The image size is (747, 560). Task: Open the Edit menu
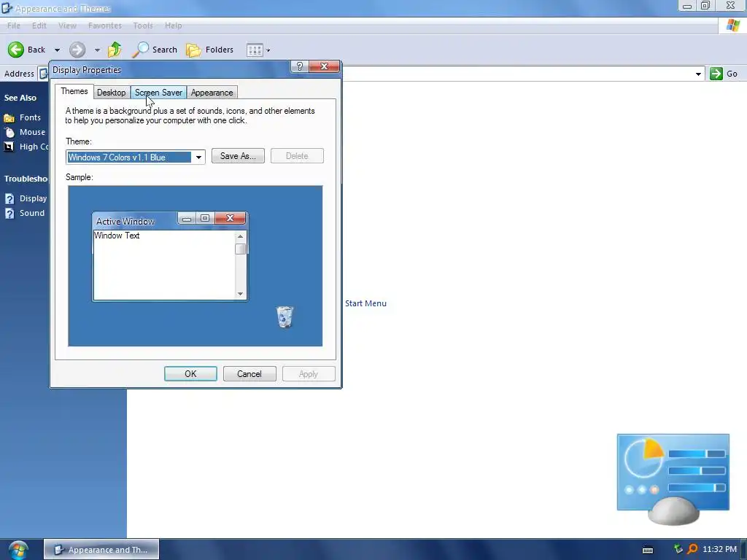pos(39,26)
